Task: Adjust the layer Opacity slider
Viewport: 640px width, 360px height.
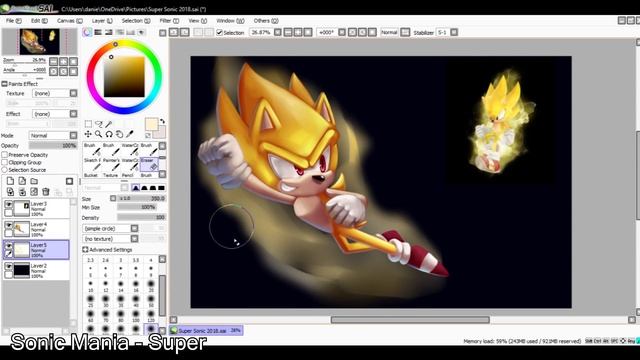Action: [x=53, y=146]
